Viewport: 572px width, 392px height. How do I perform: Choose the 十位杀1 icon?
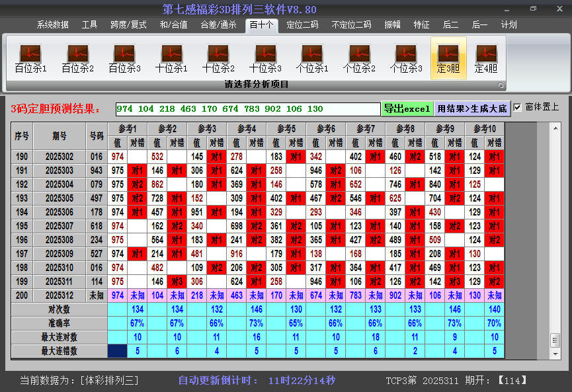[x=171, y=58]
